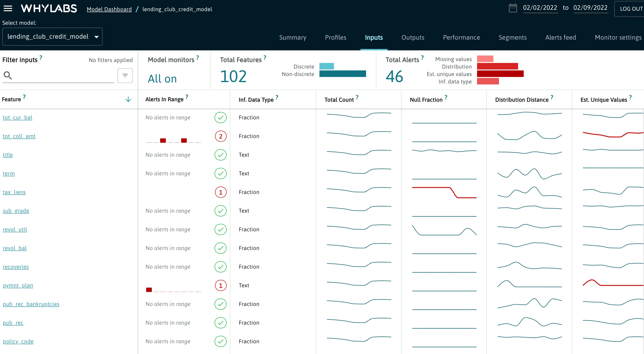This screenshot has width=644, height=354.
Task: Open the hamburger navigation menu
Action: tap(8, 8)
